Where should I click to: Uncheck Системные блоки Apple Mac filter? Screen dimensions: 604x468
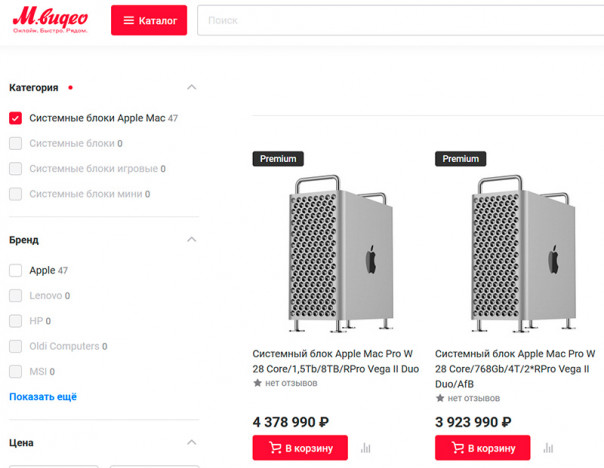point(16,118)
